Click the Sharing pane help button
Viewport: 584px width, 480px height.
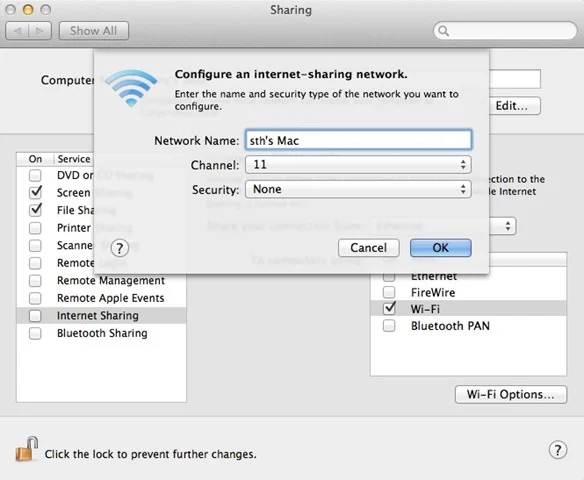[558, 450]
